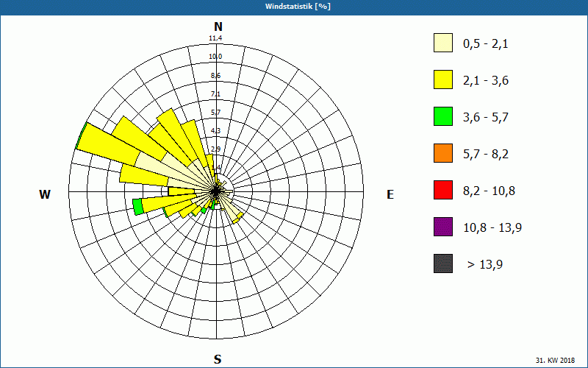Click the legend label '8,2 - 10,8'

click(489, 191)
